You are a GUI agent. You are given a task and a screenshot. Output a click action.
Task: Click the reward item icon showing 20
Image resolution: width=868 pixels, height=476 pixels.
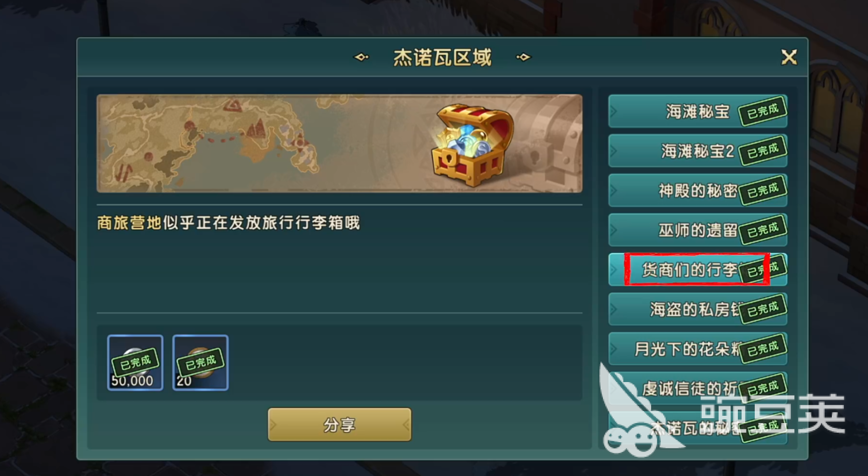pos(200,362)
